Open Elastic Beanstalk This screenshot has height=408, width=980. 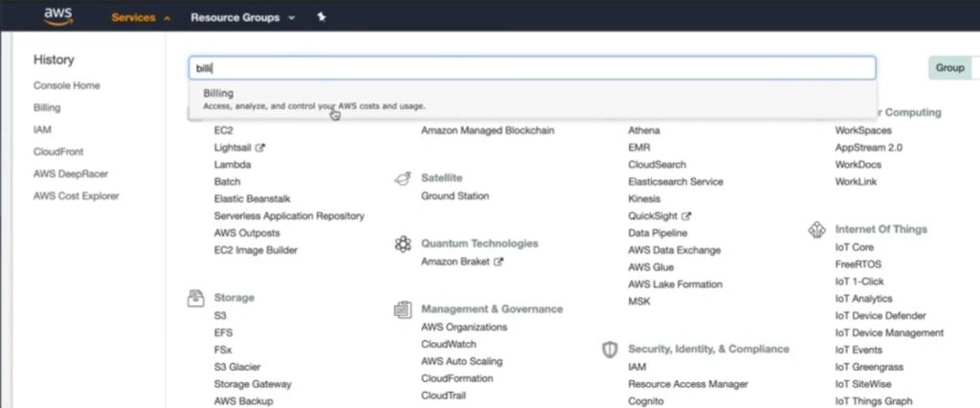pos(252,199)
